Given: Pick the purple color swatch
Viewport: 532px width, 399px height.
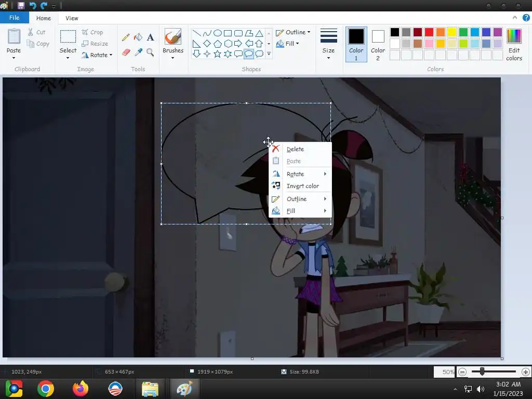Looking at the screenshot, I should (x=497, y=32).
